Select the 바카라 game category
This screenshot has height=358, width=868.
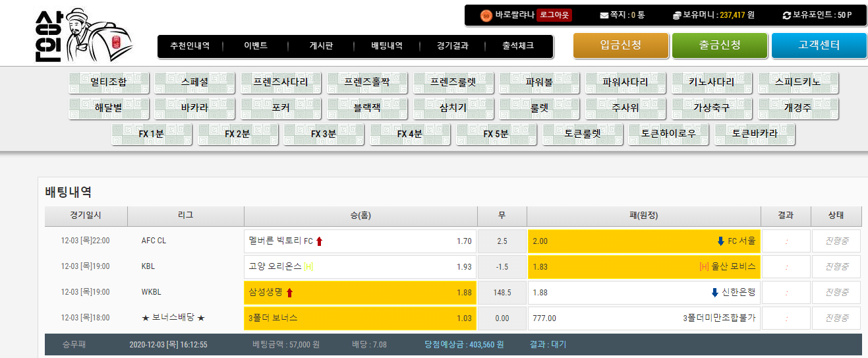tap(194, 108)
